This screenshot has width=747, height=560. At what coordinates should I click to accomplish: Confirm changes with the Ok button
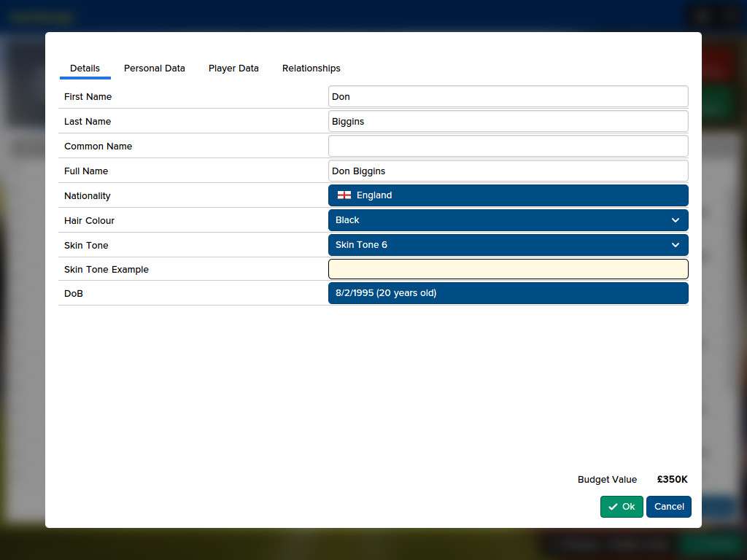click(x=622, y=506)
